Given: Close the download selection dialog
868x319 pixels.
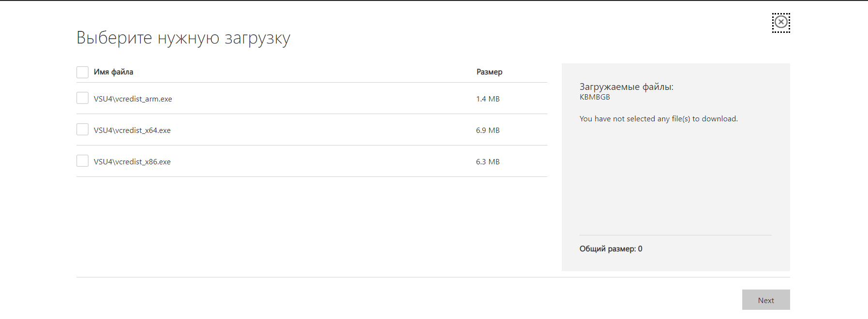Looking at the screenshot, I should coord(781,22).
